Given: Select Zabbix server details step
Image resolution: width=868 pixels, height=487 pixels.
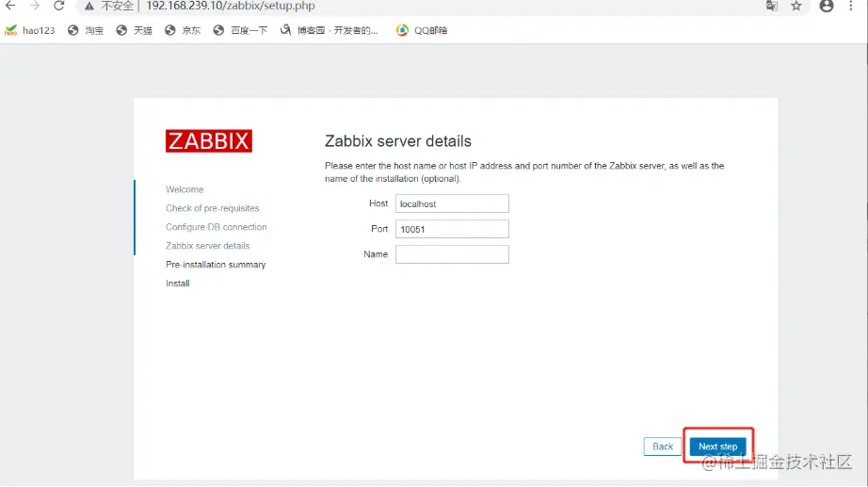Looking at the screenshot, I should (x=208, y=246).
